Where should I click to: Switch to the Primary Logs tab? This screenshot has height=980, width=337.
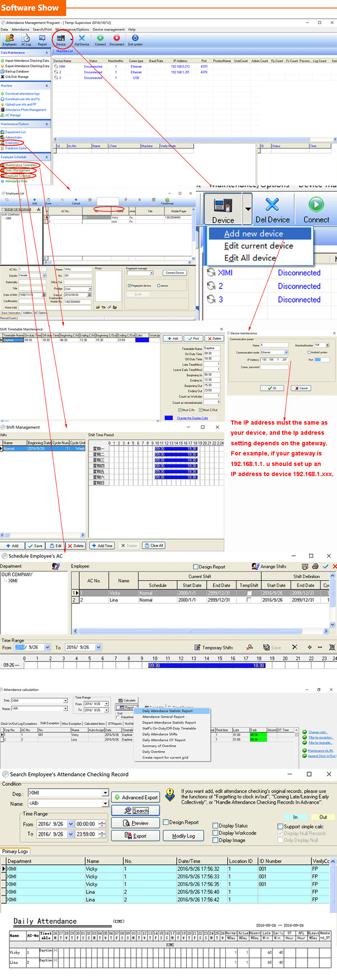pyautogui.click(x=15, y=851)
